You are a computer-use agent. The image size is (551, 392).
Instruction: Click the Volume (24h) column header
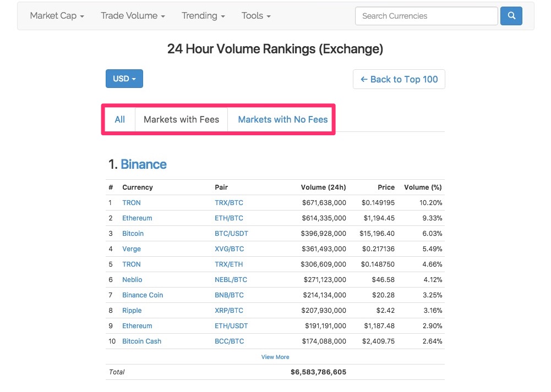point(323,187)
